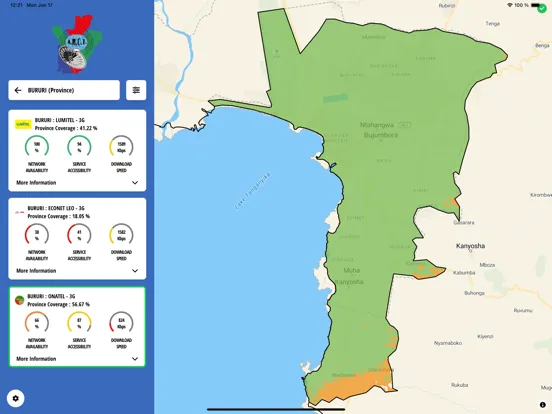Select Lumitel Service Accessibility gauge
Screen dimensions: 552x414
pyautogui.click(x=79, y=146)
